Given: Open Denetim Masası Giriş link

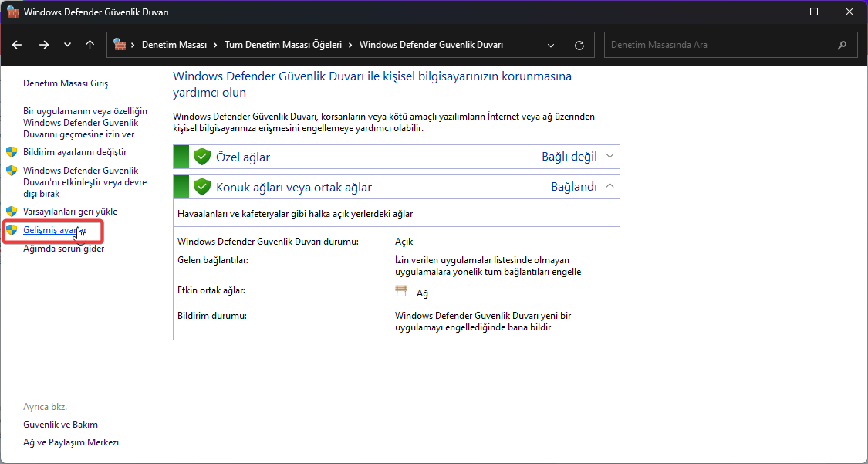Looking at the screenshot, I should pyautogui.click(x=66, y=83).
